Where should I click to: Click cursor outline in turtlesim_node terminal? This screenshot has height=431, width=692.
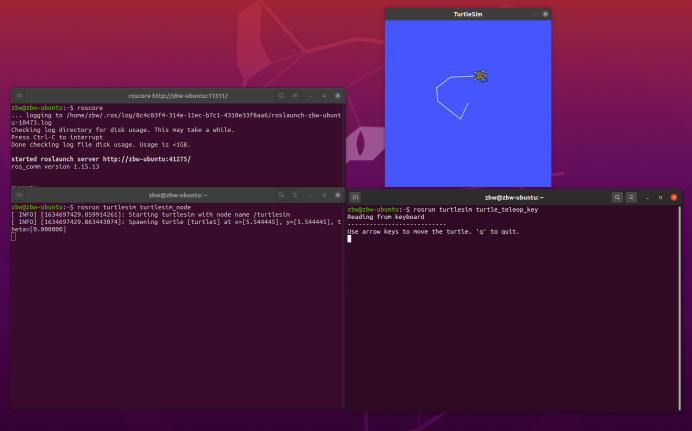coord(13,236)
